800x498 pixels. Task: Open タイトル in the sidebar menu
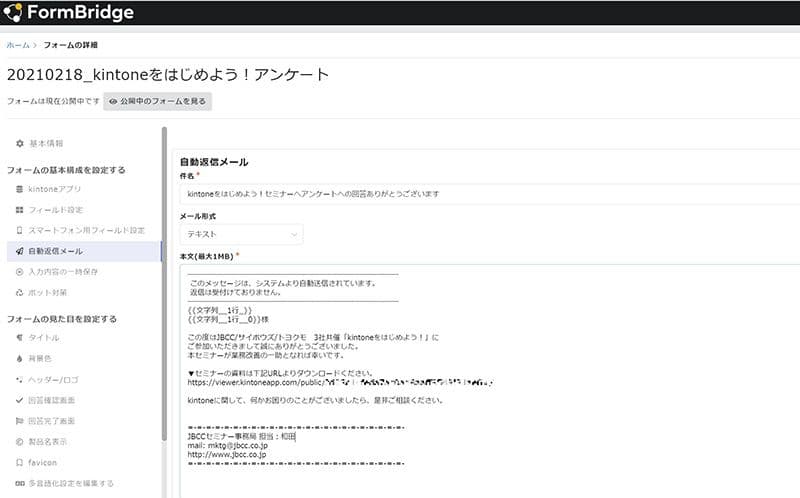pyautogui.click(x=44, y=338)
